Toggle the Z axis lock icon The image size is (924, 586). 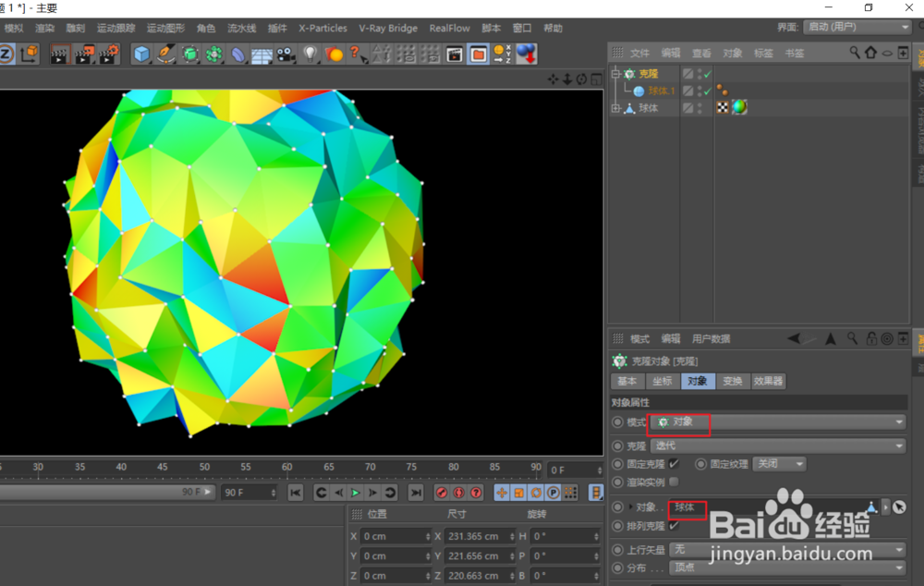click(x=6, y=55)
